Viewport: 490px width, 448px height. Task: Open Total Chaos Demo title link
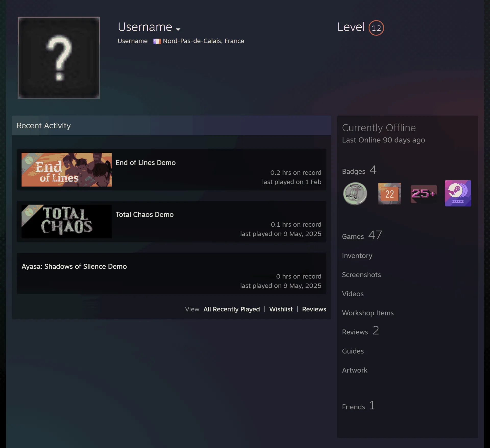pyautogui.click(x=144, y=214)
